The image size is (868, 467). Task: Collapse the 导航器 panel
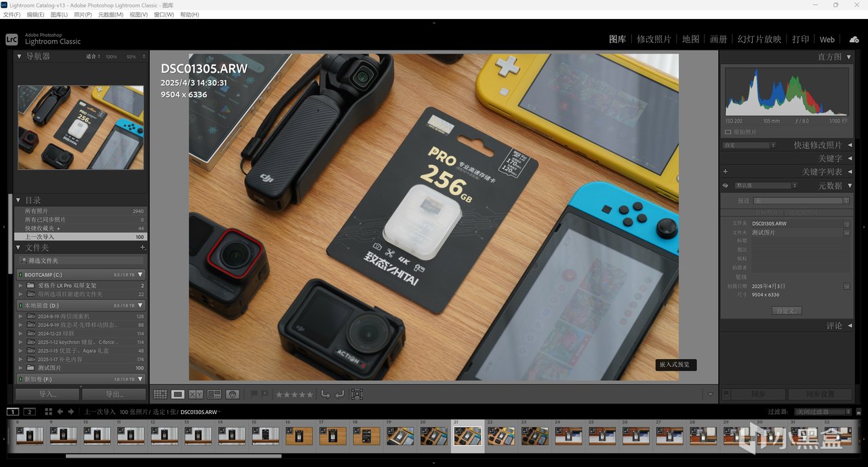pyautogui.click(x=19, y=56)
